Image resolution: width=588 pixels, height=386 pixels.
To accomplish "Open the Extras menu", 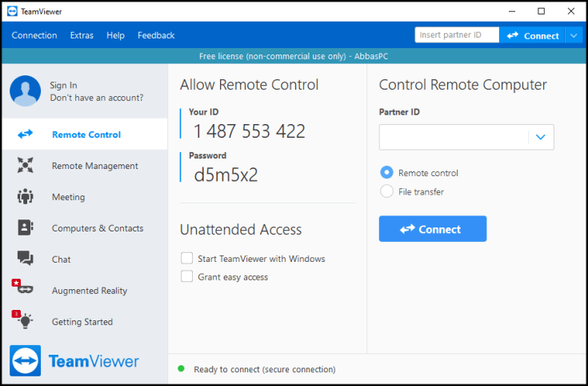I will point(82,35).
